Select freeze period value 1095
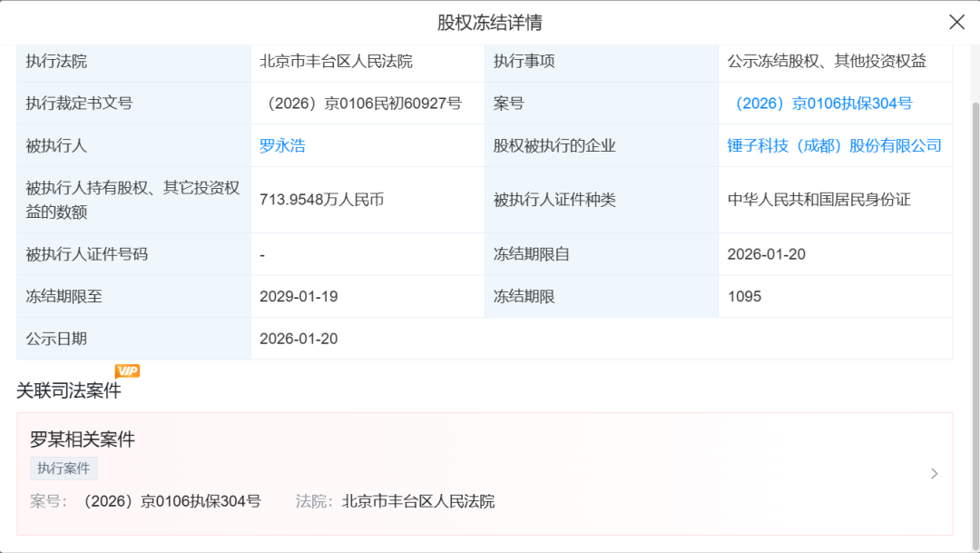 [x=744, y=297]
